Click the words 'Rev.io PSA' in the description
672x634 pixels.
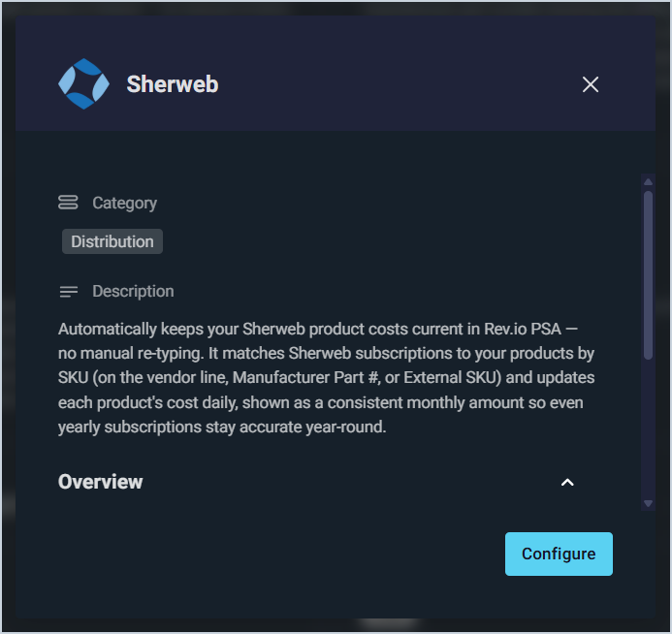tap(523, 329)
